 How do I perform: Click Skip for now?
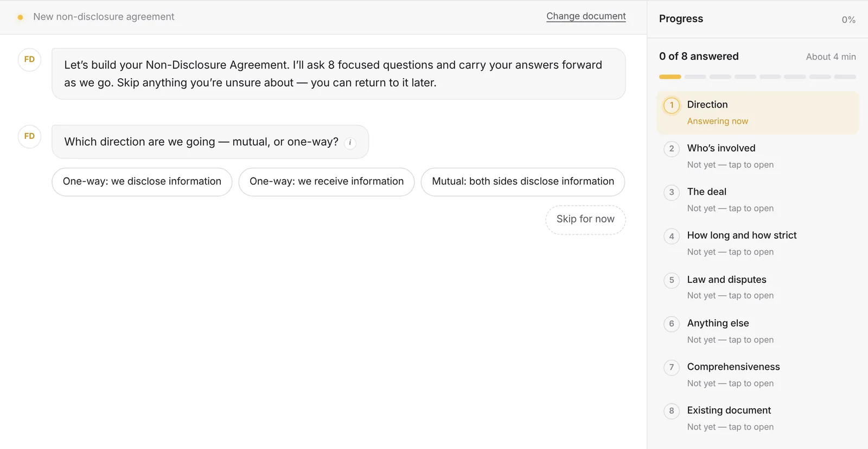pyautogui.click(x=585, y=219)
